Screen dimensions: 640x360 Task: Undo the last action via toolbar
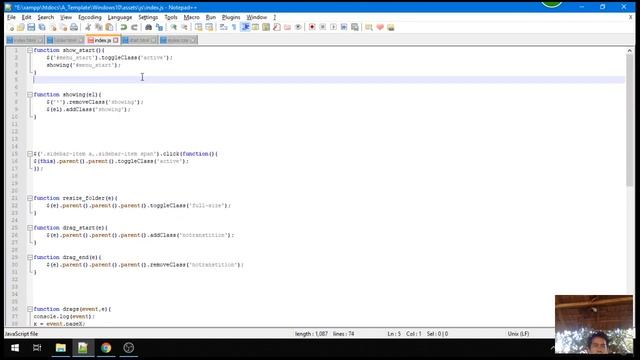(123, 27)
